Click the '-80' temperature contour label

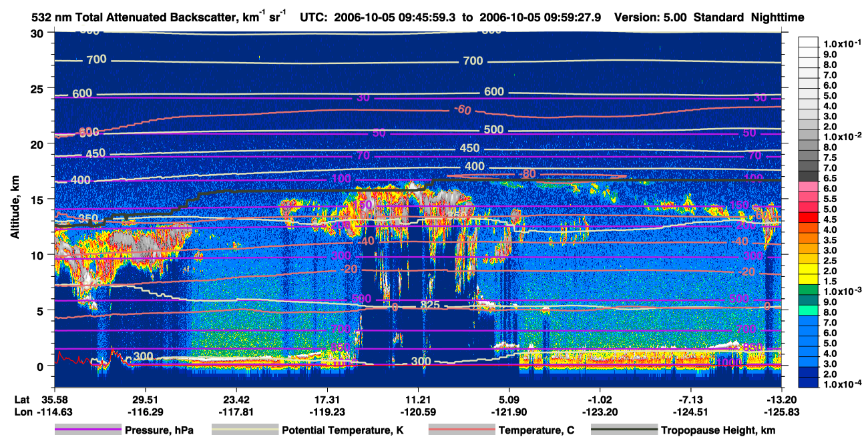[x=527, y=174]
